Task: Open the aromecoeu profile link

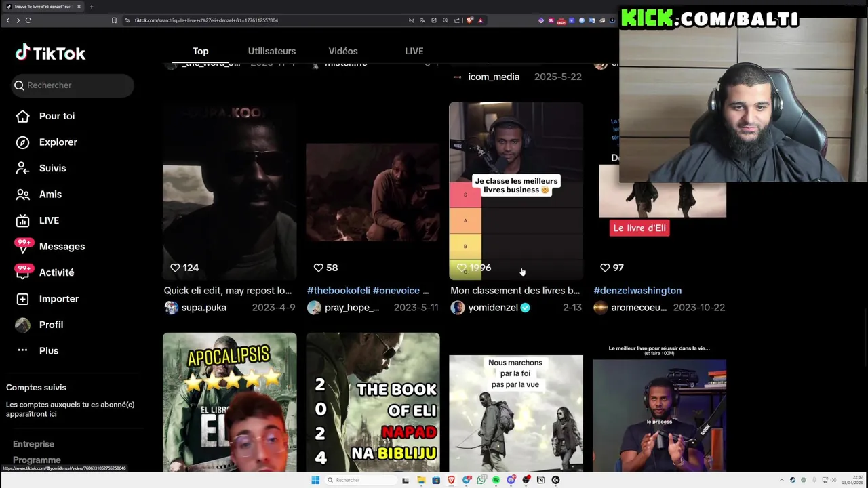Action: tap(639, 308)
